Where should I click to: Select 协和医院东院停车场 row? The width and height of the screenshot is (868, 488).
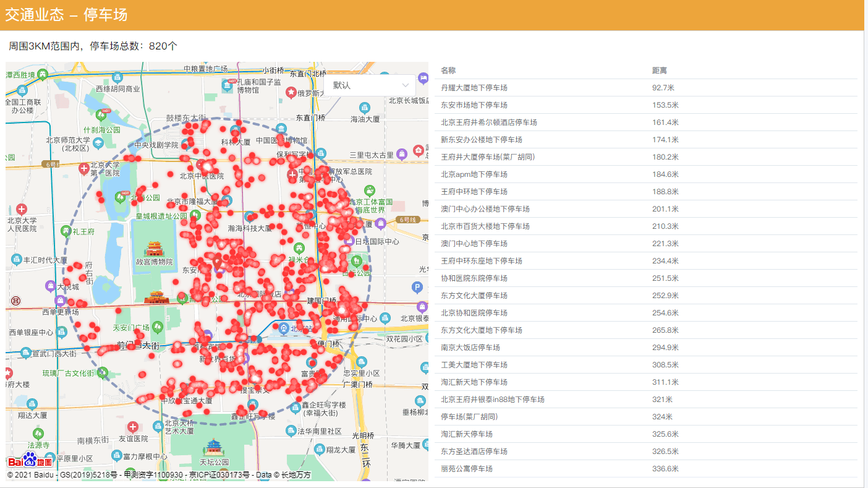pyautogui.click(x=645, y=278)
